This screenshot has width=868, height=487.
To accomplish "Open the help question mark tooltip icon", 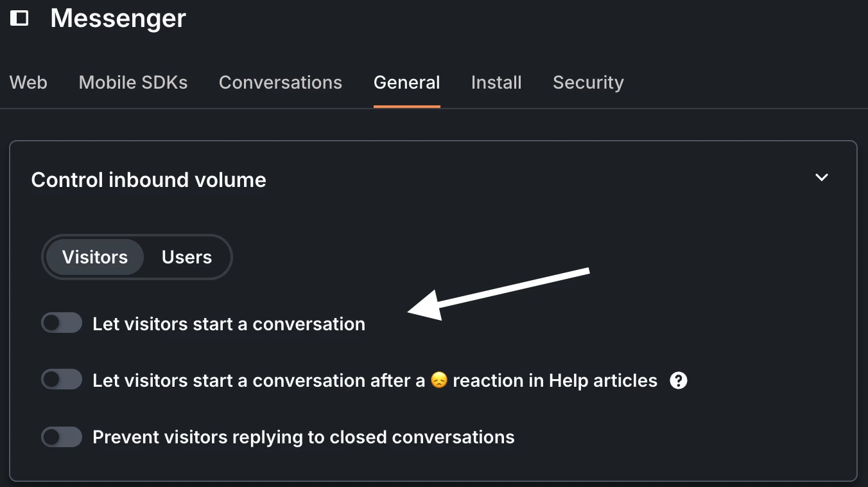I will 679,380.
